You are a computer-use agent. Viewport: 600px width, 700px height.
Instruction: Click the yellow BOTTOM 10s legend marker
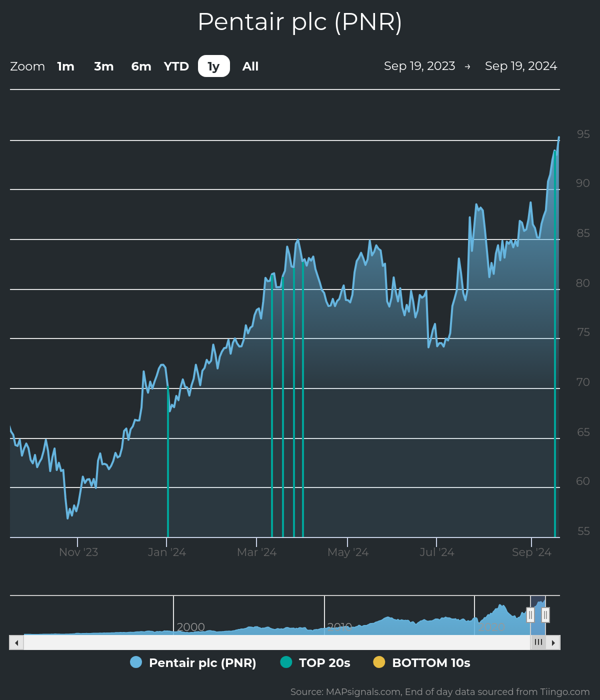[x=379, y=662]
